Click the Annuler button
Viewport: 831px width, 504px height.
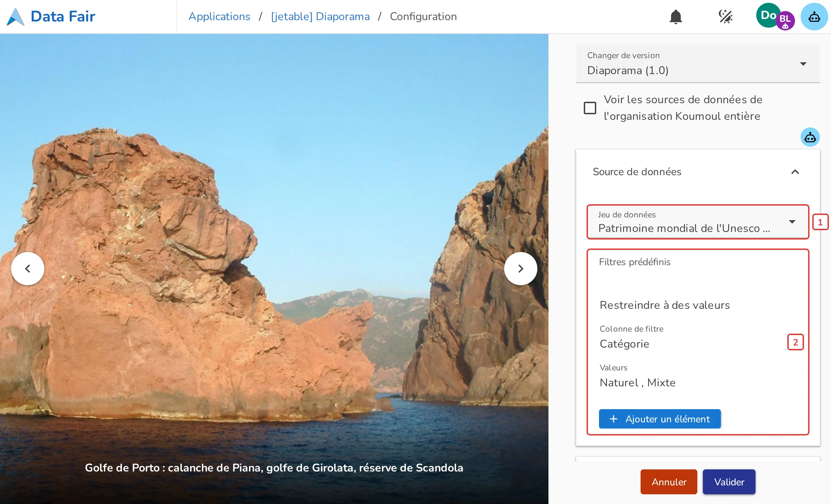tap(669, 482)
